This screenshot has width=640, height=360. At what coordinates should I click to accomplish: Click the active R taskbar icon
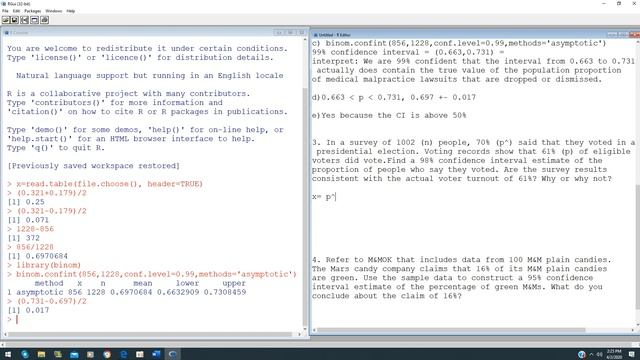[173, 354]
